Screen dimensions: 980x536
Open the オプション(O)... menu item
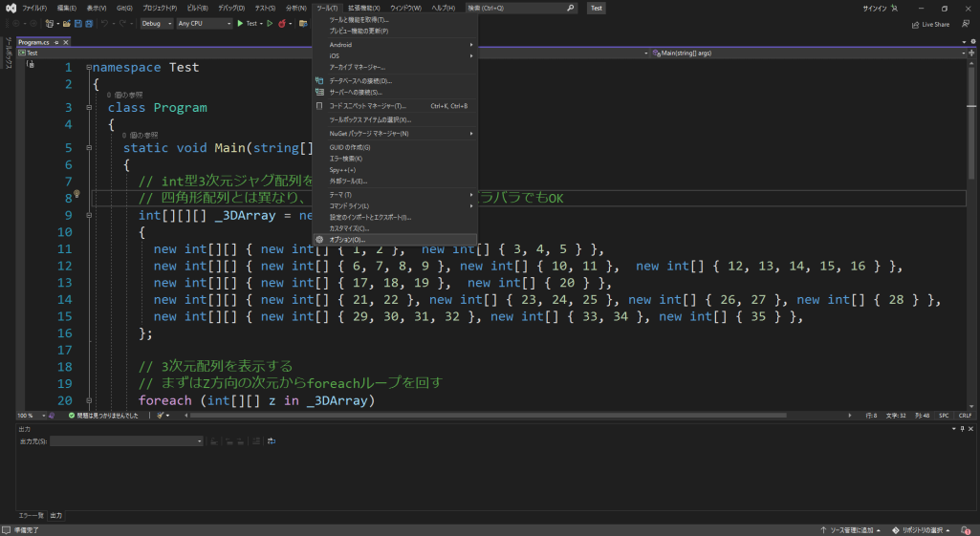click(395, 240)
